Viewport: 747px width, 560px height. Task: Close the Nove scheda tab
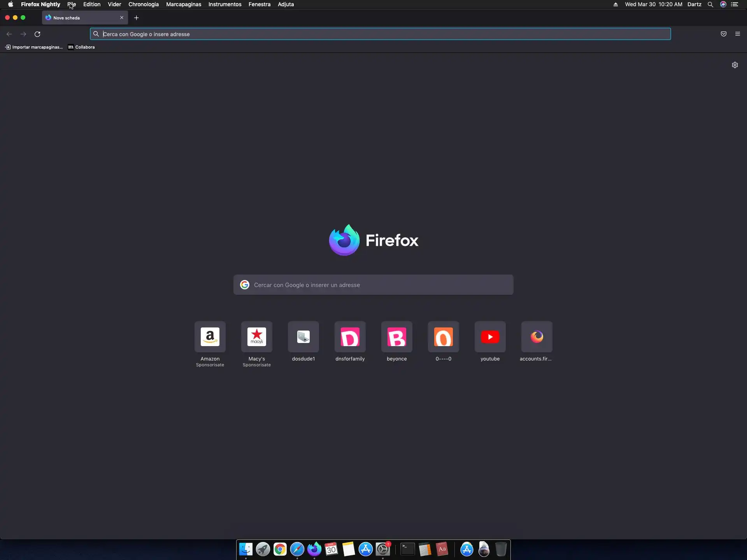(x=122, y=18)
